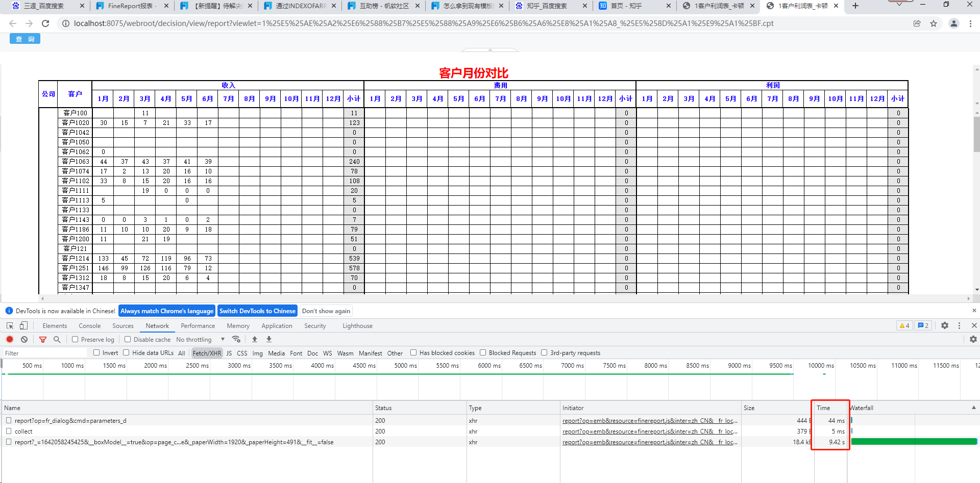Open the No throttling dropdown
This screenshot has width=980, height=483.
[200, 339]
